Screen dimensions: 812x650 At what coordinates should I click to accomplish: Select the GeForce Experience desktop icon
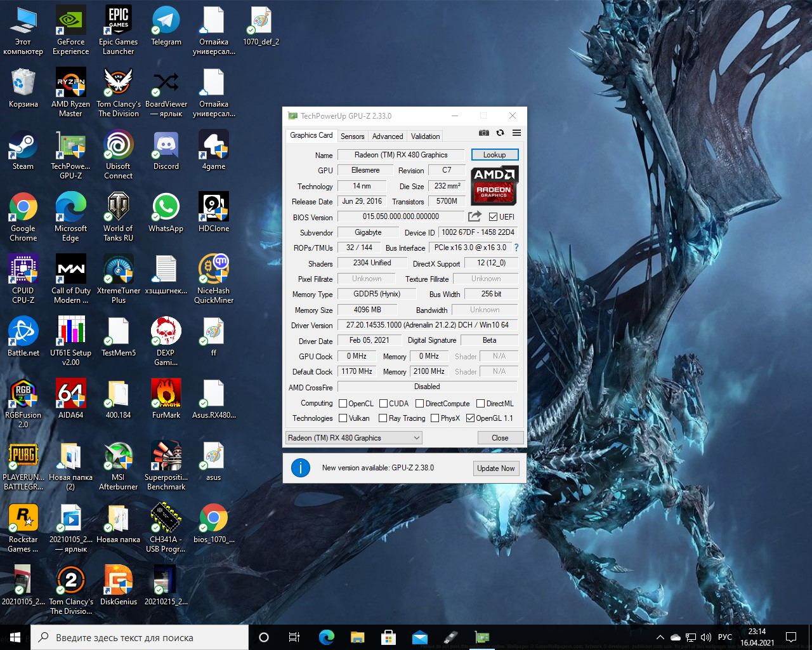pos(71,31)
